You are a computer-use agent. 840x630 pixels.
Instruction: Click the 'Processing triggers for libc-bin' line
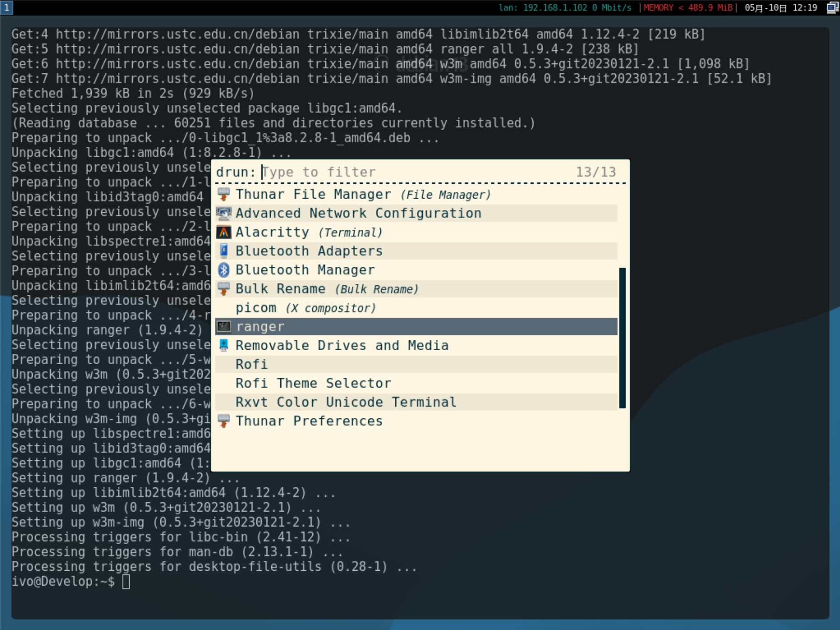click(x=181, y=537)
